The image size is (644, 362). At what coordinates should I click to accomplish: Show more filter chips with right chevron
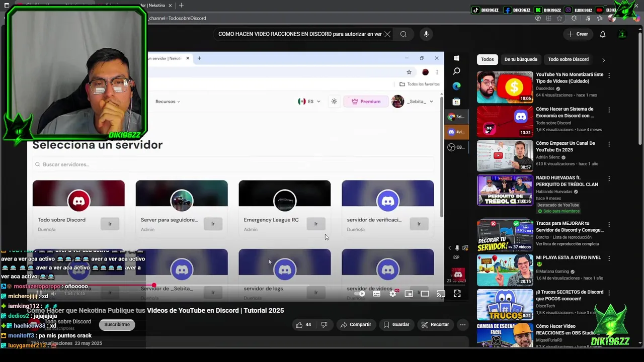point(603,60)
